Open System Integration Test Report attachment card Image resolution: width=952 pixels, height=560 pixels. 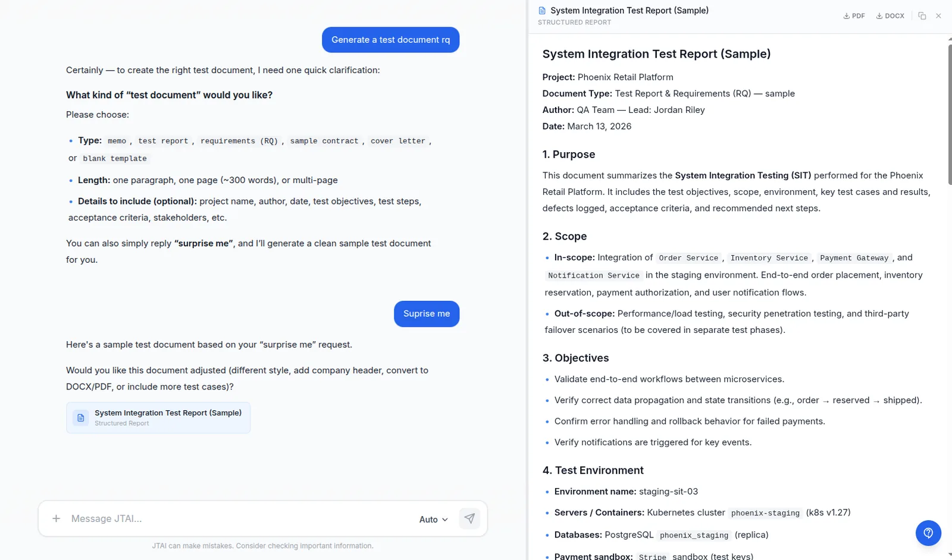pyautogui.click(x=158, y=417)
